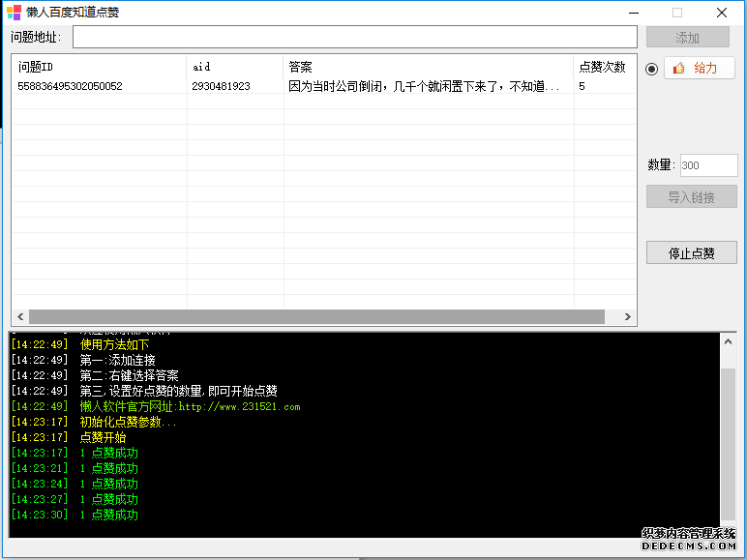Click the table's horizontal scrollbar thumb
Image resolution: width=747 pixels, height=560 pixels.
(316, 316)
